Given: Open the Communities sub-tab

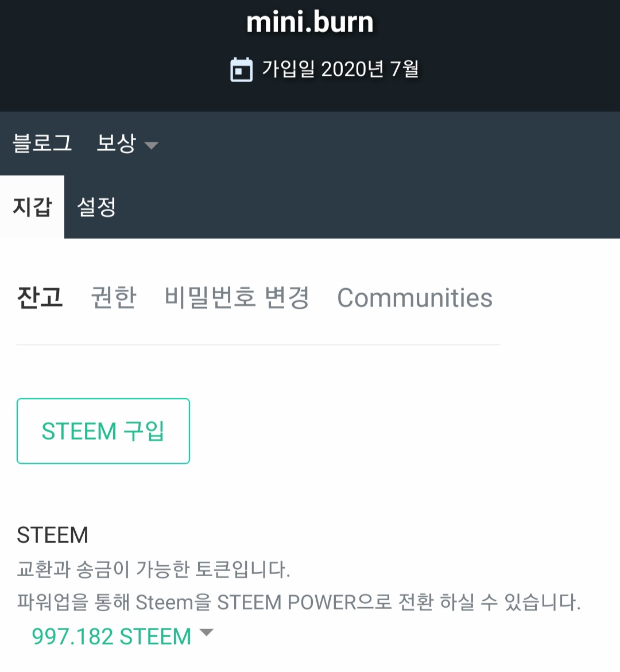Looking at the screenshot, I should point(414,298).
